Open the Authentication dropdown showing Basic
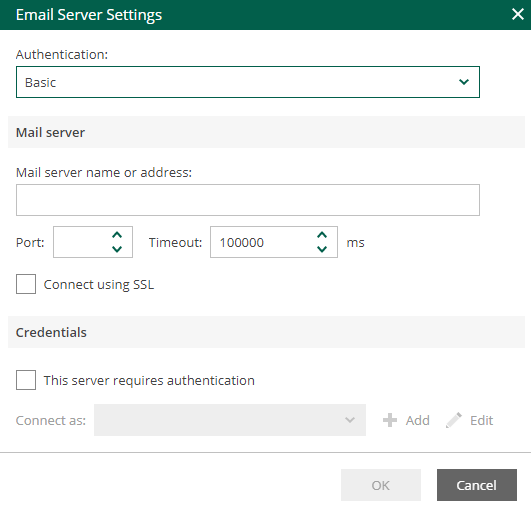This screenshot has height=514, width=531. (x=248, y=82)
